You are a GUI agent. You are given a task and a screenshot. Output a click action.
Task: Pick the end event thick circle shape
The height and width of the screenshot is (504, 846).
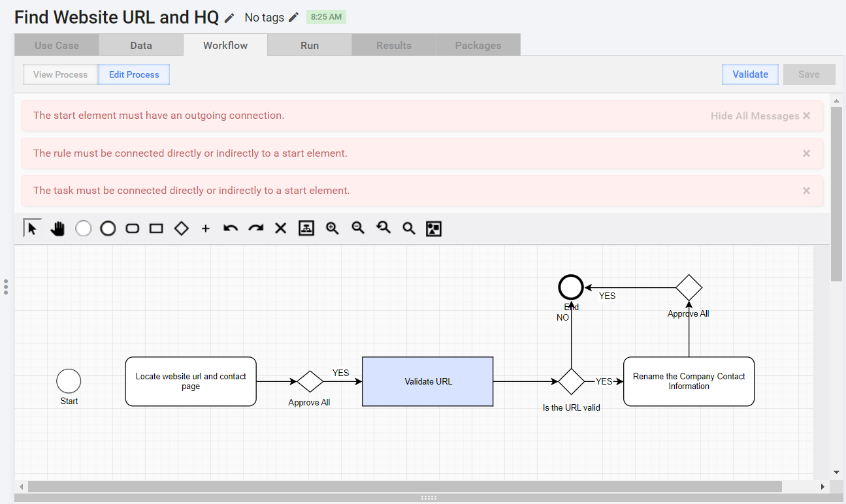(108, 228)
